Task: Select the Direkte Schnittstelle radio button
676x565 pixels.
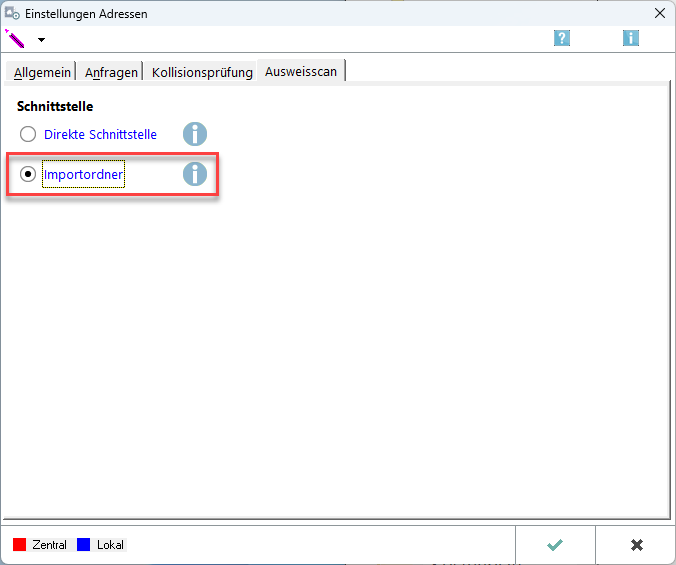Action: click(28, 134)
